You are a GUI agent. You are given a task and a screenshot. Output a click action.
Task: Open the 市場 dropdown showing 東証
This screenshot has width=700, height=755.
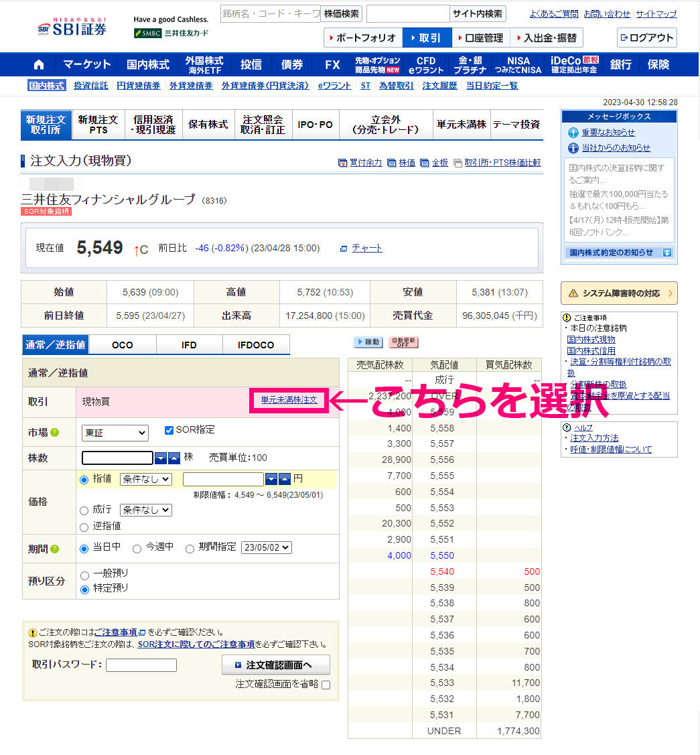click(x=115, y=433)
